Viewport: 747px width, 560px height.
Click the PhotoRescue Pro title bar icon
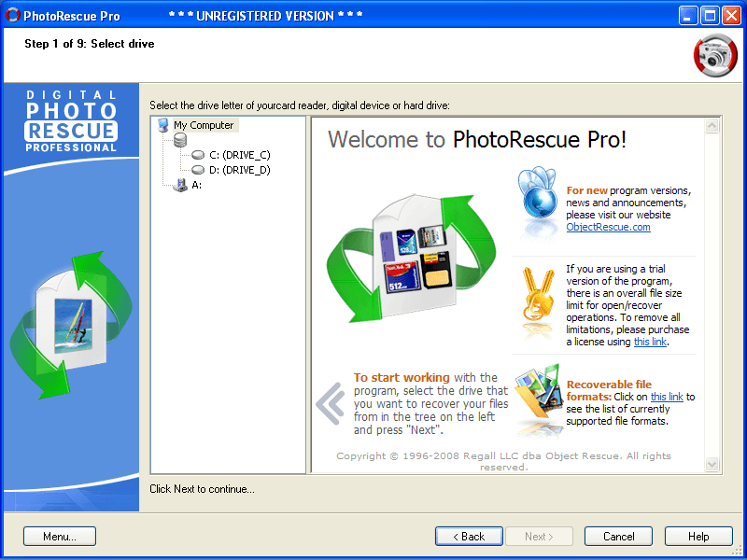click(12, 15)
